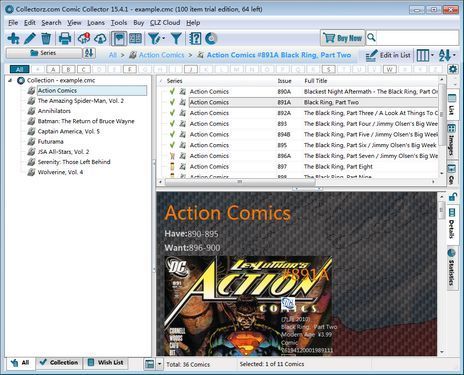The width and height of the screenshot is (464, 375).
Task: Toggle the details panel view icon
Action: point(119,39)
